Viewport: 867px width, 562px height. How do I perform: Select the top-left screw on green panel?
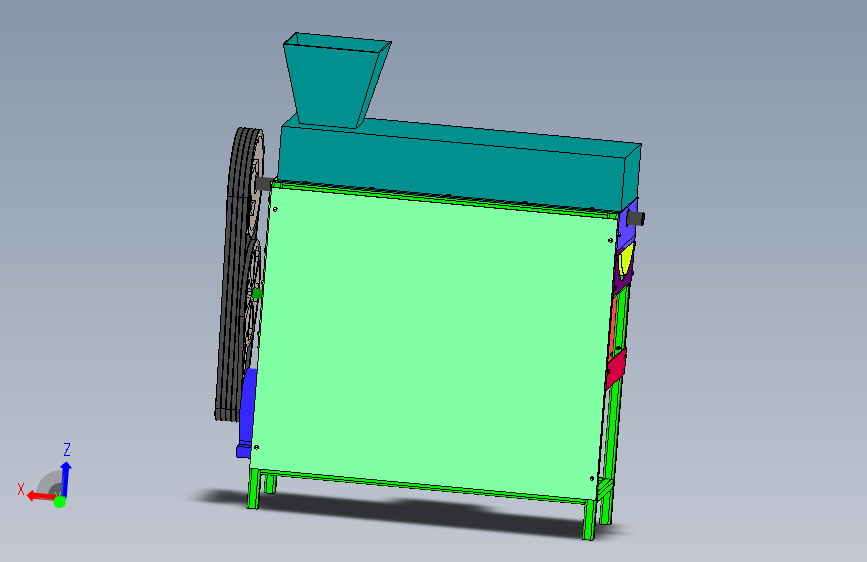pyautogui.click(x=275, y=209)
